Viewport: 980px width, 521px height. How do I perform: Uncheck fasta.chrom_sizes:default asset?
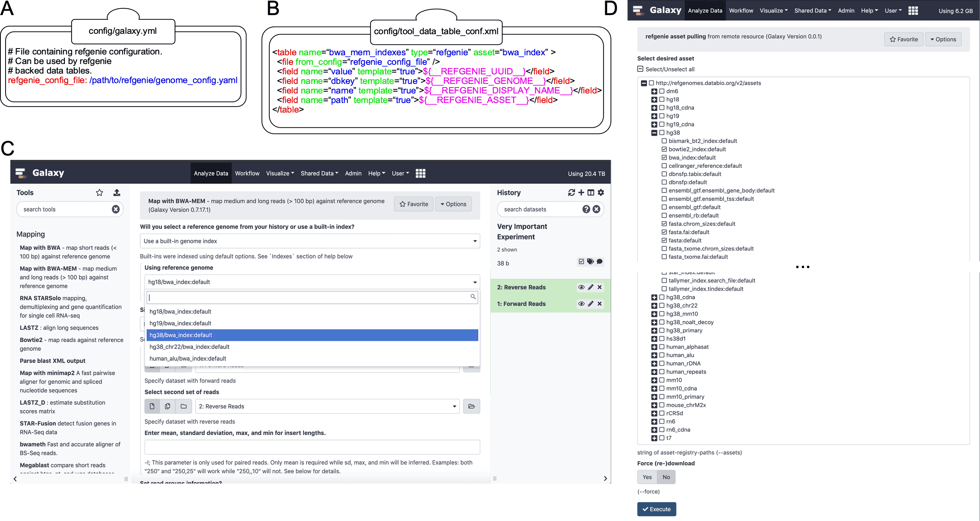(664, 224)
